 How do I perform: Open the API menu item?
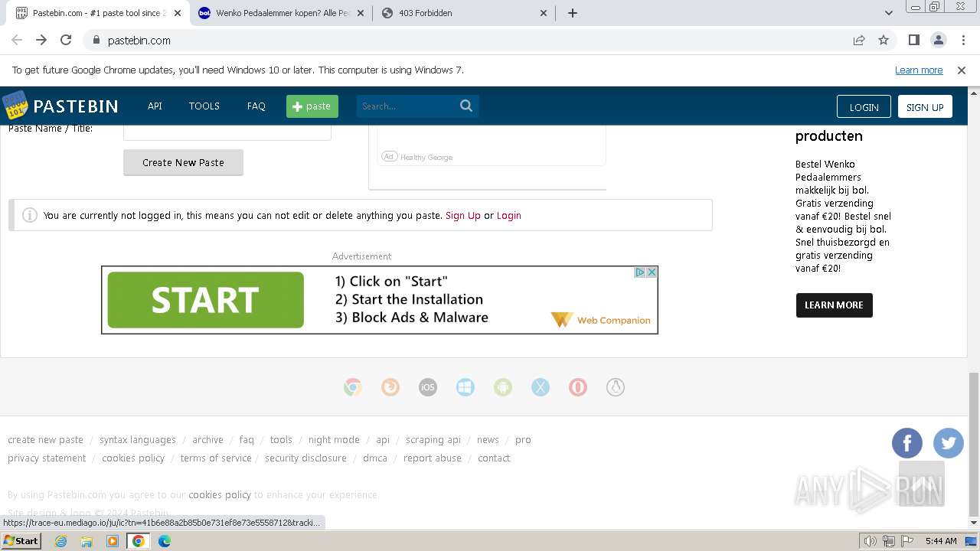155,106
